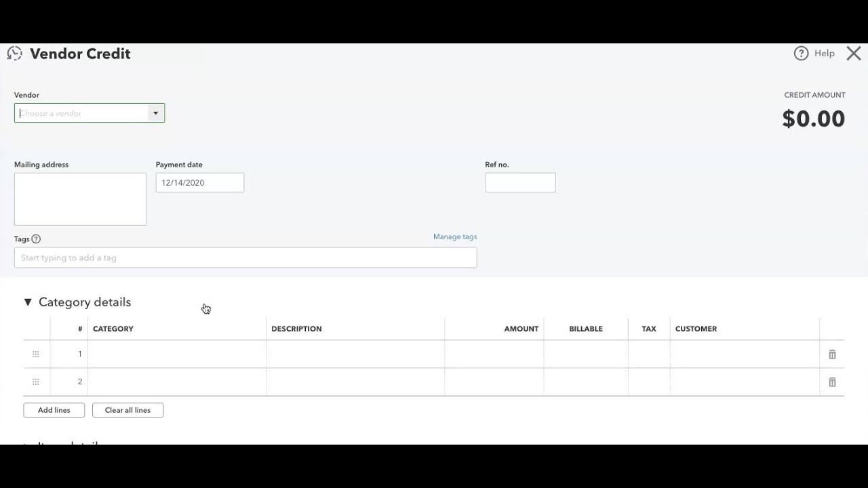Click the Description cell in row 1

(355, 354)
